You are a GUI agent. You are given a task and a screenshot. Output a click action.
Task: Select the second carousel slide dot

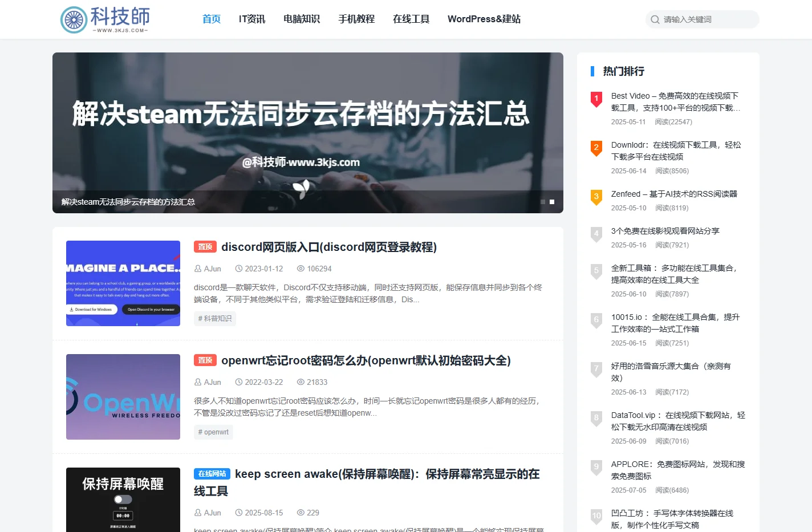pyautogui.click(x=552, y=202)
